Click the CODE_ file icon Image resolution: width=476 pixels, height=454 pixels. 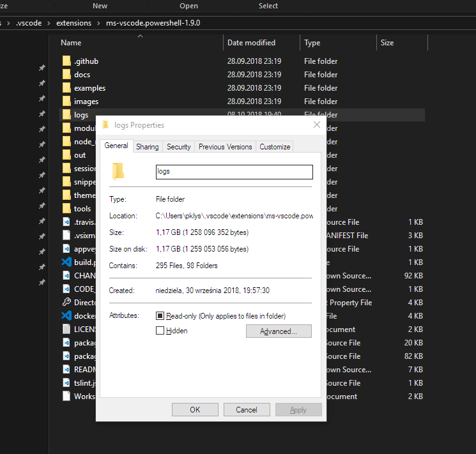pos(66,289)
